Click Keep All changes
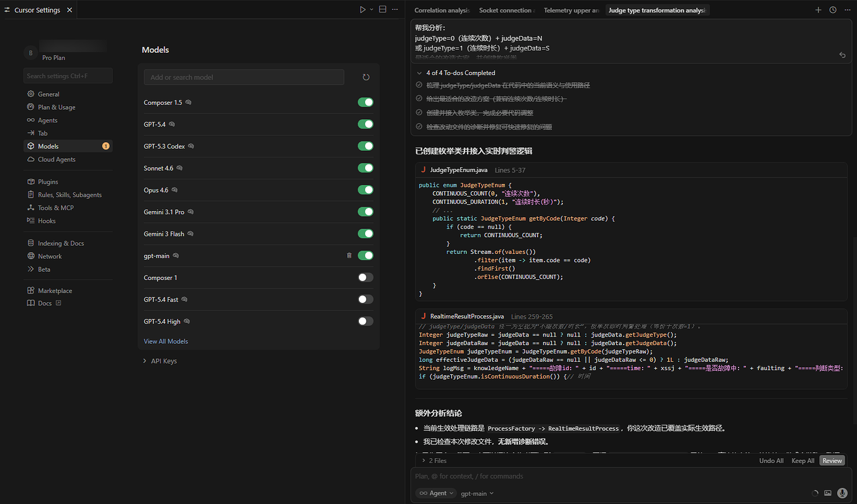Screen dimensions: 857x504 pos(802,461)
